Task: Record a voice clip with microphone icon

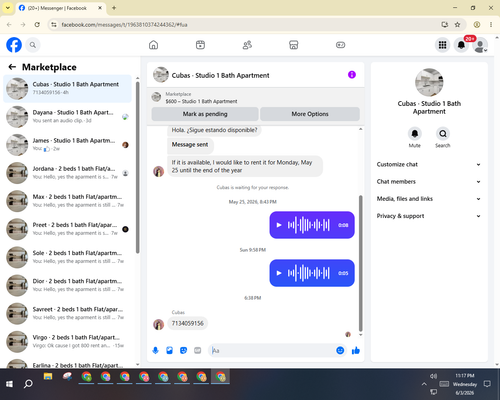Action: point(155,350)
